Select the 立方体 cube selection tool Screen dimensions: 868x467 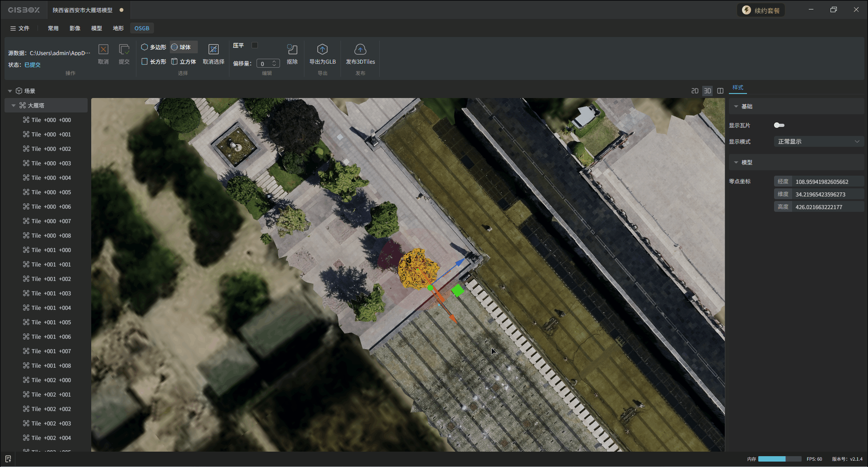pos(183,61)
